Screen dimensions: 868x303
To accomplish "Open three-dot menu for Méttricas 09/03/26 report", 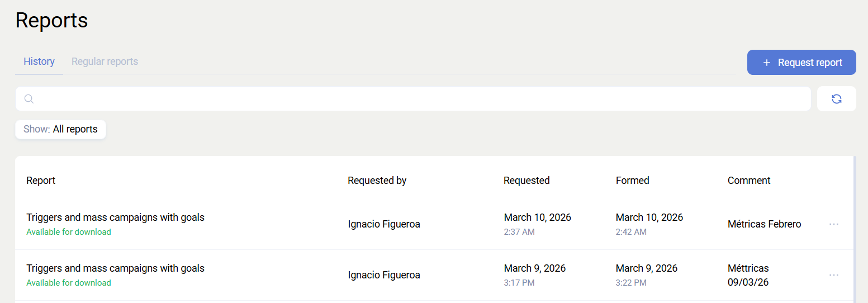I will click(x=833, y=275).
